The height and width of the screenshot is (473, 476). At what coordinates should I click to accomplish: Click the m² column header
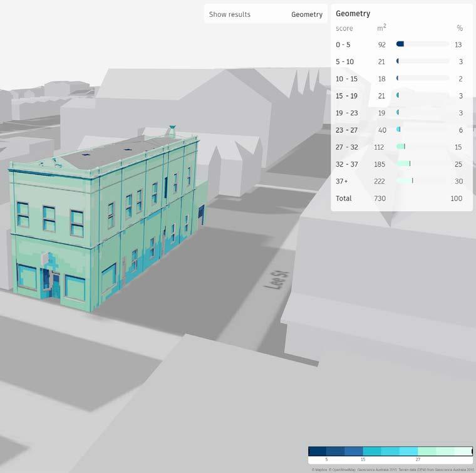pyautogui.click(x=381, y=28)
